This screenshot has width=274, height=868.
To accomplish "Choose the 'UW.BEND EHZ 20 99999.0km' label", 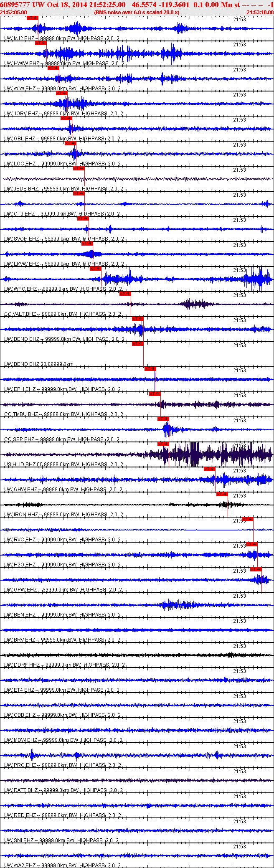I will point(39,364).
